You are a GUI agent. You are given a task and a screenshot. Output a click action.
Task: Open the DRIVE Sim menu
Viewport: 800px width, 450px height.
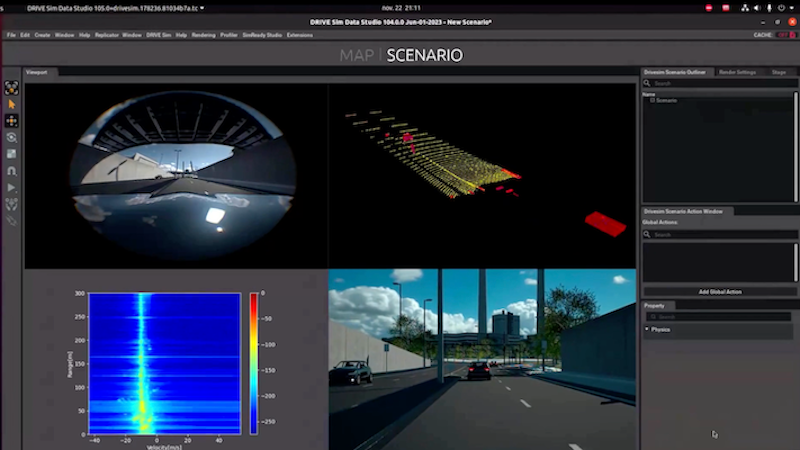coord(159,35)
